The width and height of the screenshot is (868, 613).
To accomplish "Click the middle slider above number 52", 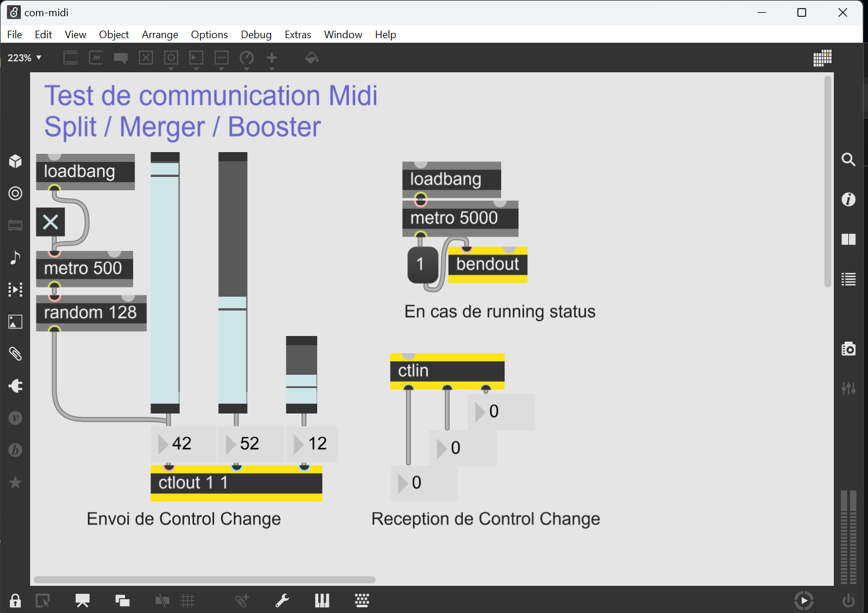I will coord(233,283).
